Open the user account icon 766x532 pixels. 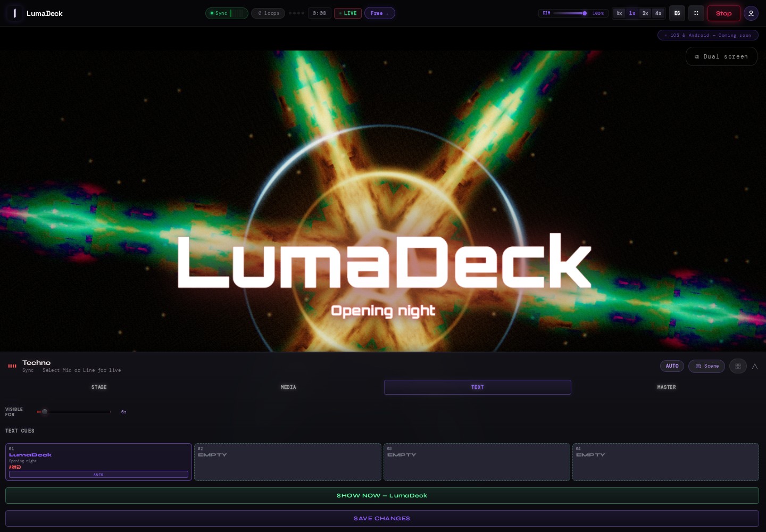coord(751,13)
